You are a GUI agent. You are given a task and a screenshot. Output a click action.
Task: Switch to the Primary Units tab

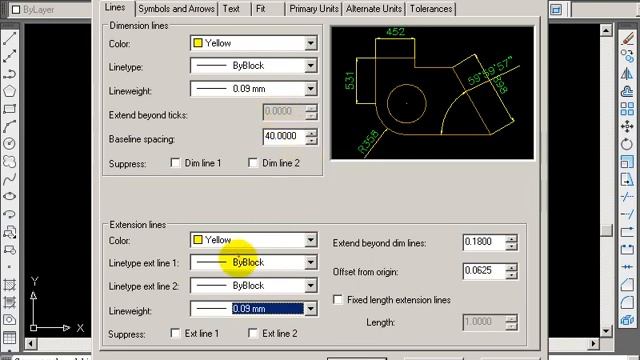[314, 9]
